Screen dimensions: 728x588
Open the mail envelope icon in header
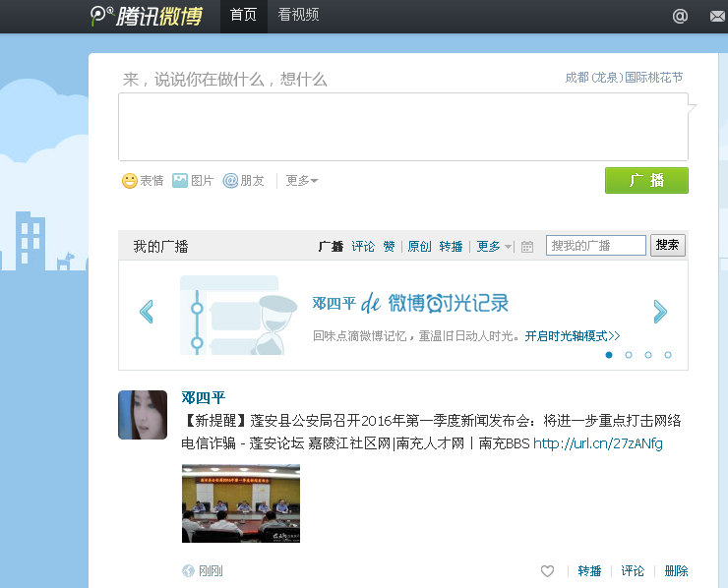[x=718, y=17]
